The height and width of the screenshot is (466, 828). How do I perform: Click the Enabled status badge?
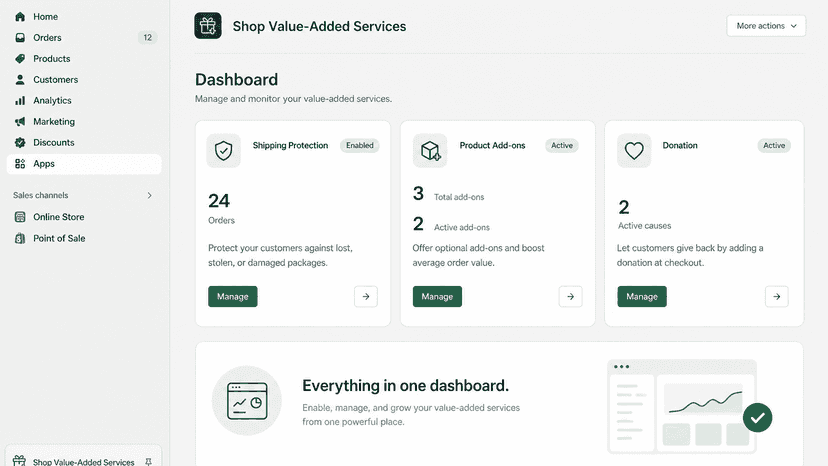point(360,145)
